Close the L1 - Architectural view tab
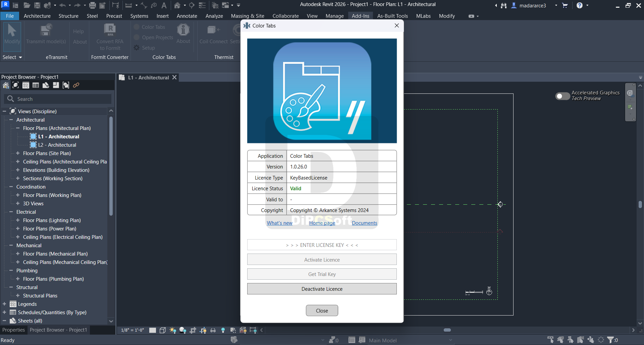This screenshot has height=345, width=644. click(174, 77)
